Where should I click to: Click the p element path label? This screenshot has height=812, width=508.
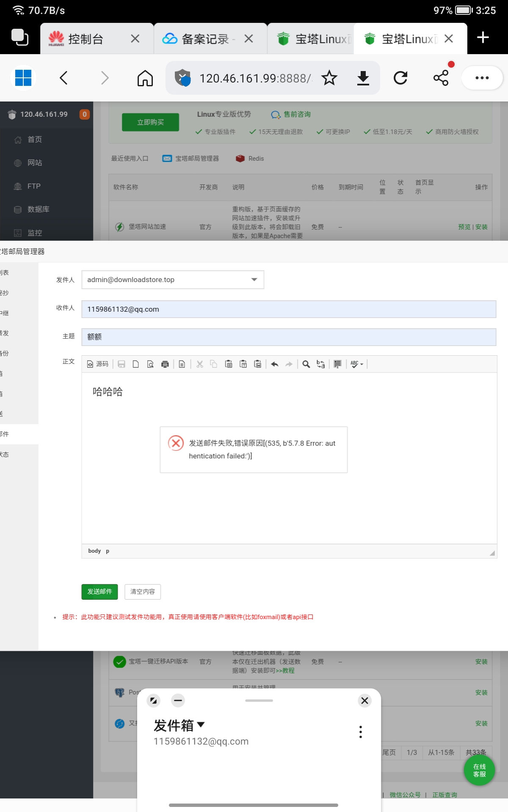coord(108,551)
